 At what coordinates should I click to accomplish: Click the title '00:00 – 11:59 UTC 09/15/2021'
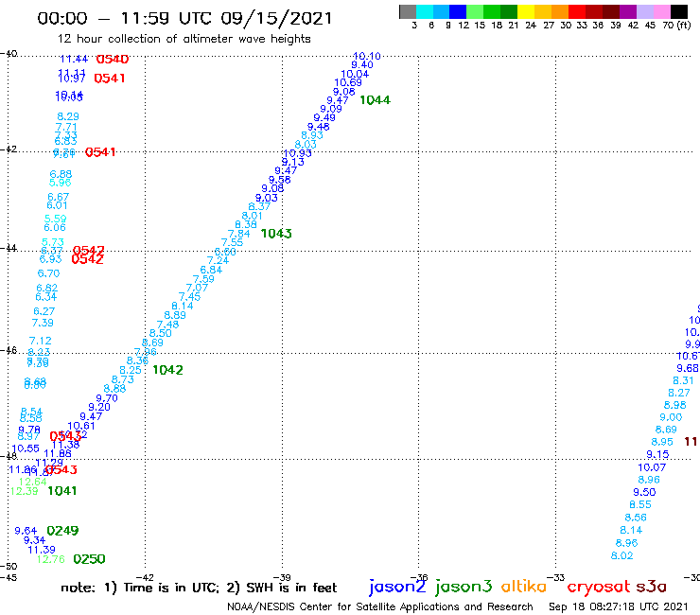point(184,19)
